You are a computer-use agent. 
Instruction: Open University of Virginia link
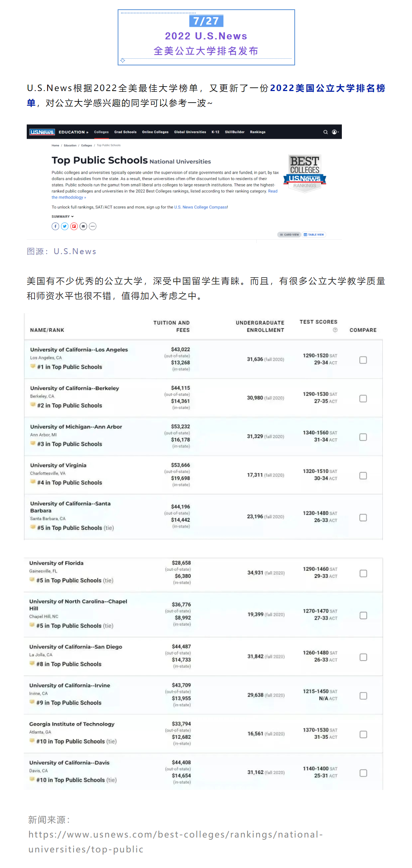pyautogui.click(x=58, y=465)
